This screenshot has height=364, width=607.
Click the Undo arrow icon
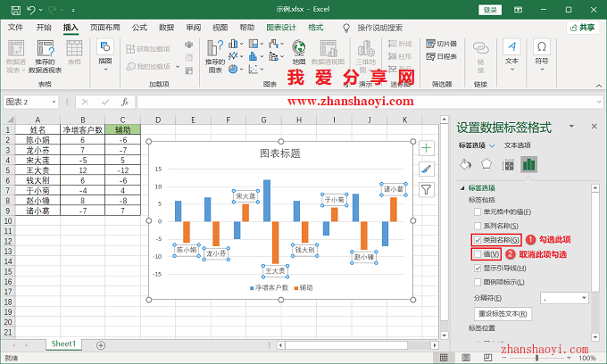pyautogui.click(x=31, y=10)
